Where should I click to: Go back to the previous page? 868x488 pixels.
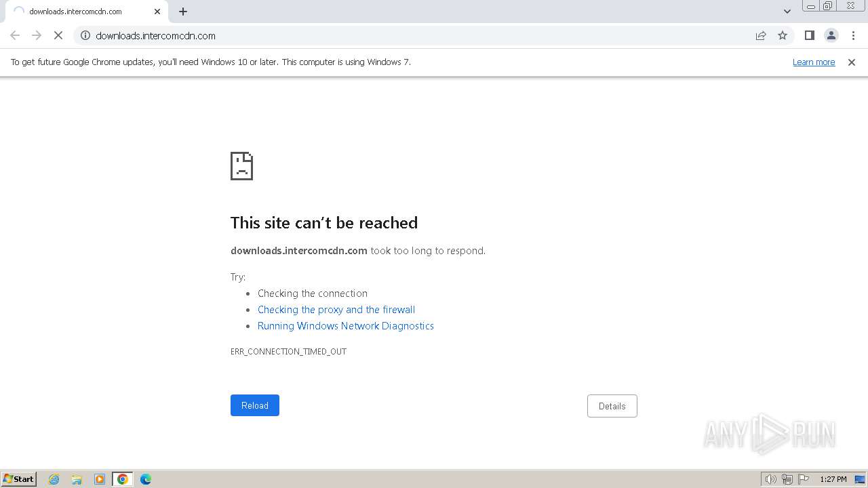point(15,35)
